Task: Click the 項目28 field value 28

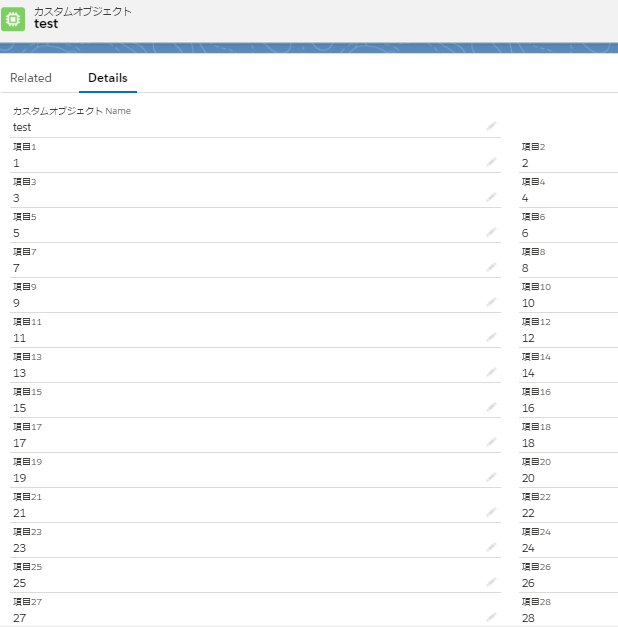Action: (x=528, y=618)
